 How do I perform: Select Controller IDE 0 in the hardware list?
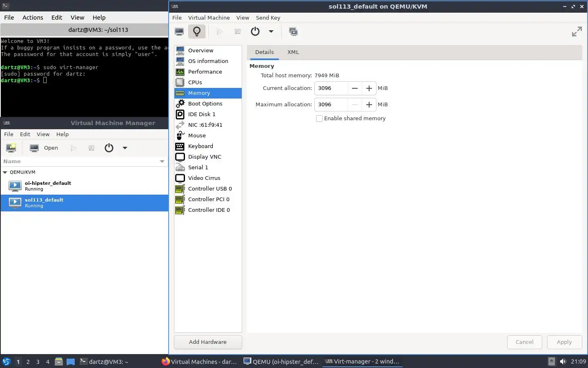coord(208,210)
